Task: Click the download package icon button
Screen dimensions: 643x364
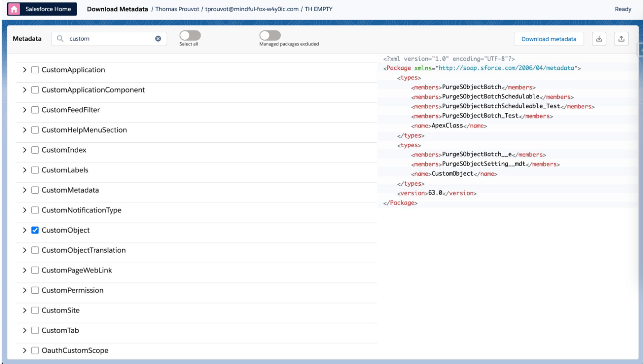Action: point(599,39)
